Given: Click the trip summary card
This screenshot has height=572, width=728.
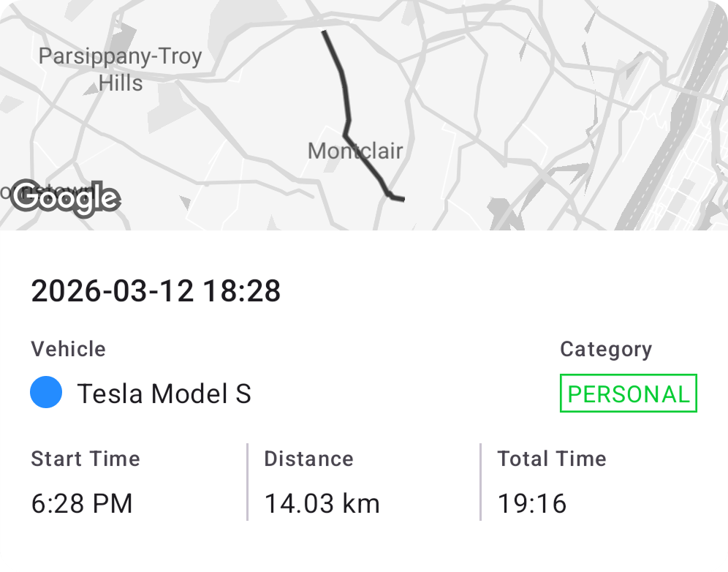Looking at the screenshot, I should [x=364, y=402].
